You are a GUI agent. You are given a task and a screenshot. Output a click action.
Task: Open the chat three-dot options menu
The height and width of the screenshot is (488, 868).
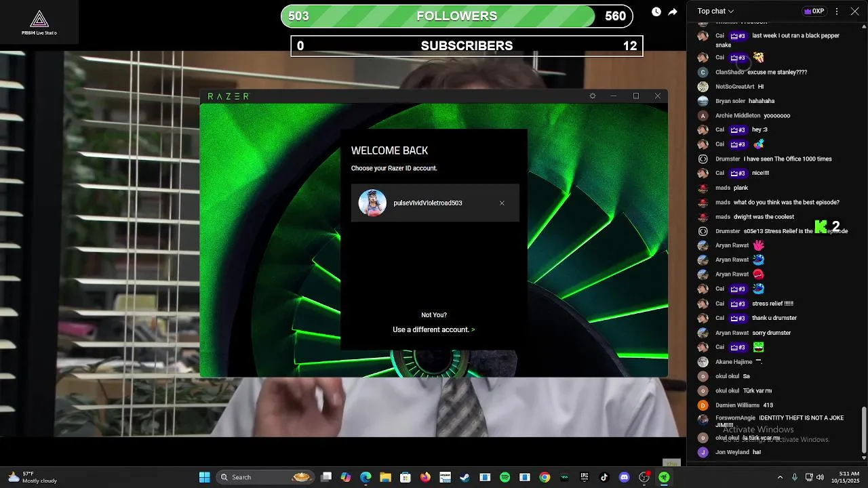[837, 11]
